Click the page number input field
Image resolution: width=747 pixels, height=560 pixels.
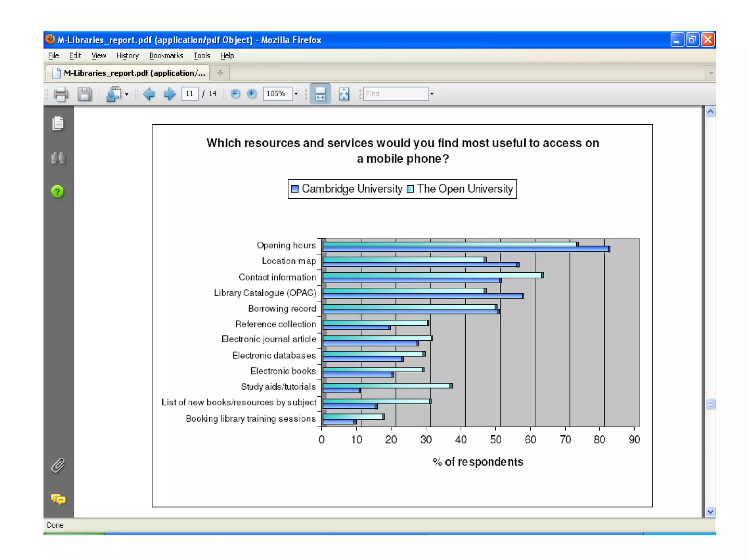point(190,94)
